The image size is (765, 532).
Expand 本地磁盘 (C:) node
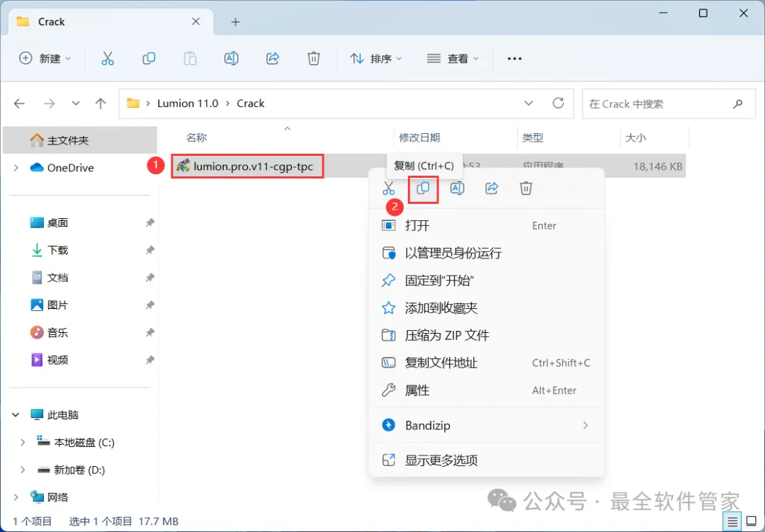coord(23,442)
